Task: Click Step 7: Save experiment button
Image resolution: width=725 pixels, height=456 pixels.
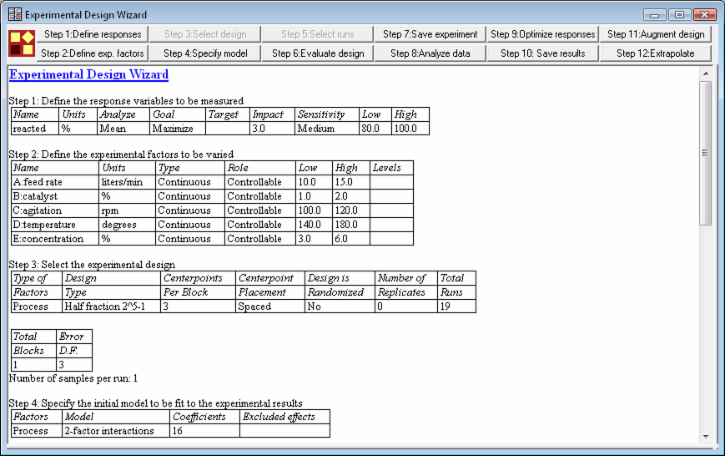Action: pos(429,34)
